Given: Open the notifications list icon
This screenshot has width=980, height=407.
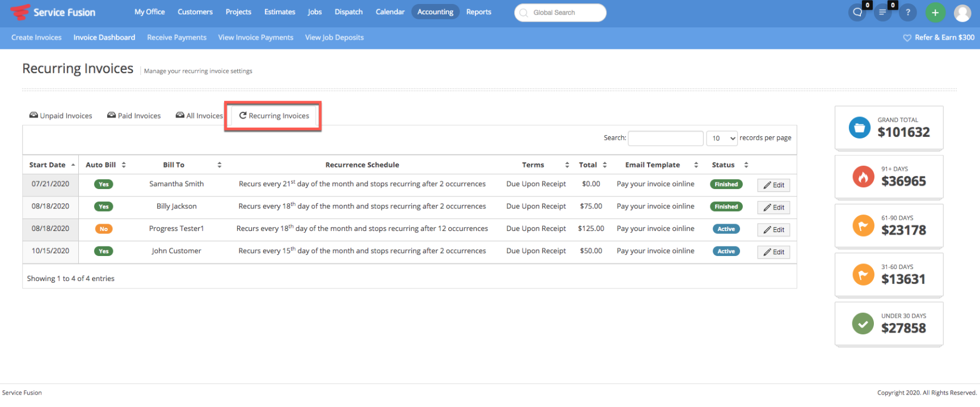Looking at the screenshot, I should (x=882, y=12).
